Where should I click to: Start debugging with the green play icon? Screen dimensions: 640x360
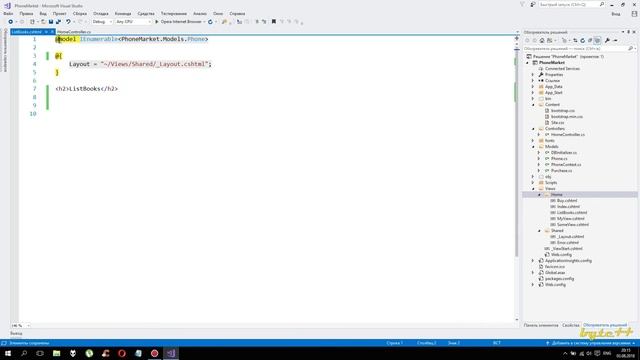157,22
